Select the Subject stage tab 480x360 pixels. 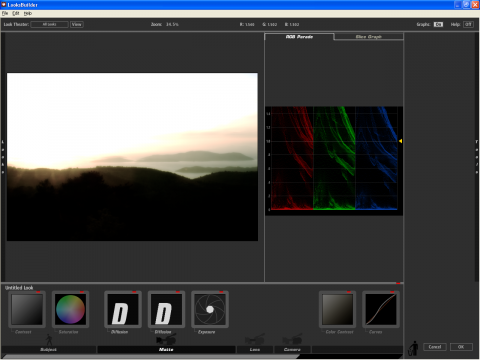(x=49, y=349)
